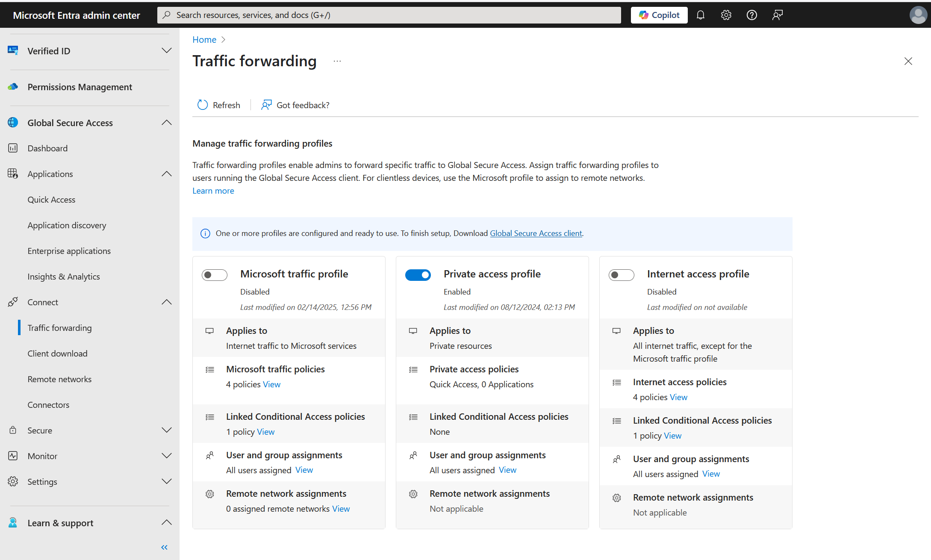This screenshot has width=931, height=560.
Task: Open the help question mark icon
Action: click(751, 15)
